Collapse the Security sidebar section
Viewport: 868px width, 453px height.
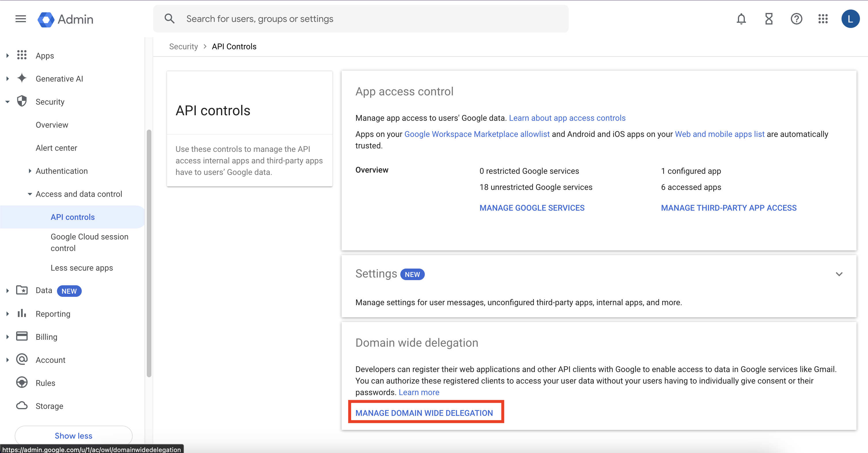(x=7, y=101)
